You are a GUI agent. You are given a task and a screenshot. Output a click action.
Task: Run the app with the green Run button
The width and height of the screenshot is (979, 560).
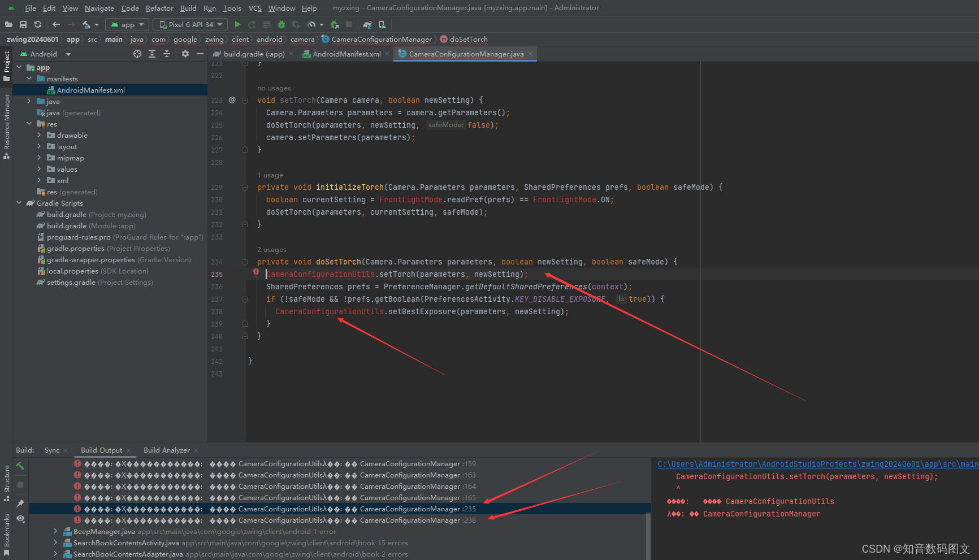tap(237, 24)
